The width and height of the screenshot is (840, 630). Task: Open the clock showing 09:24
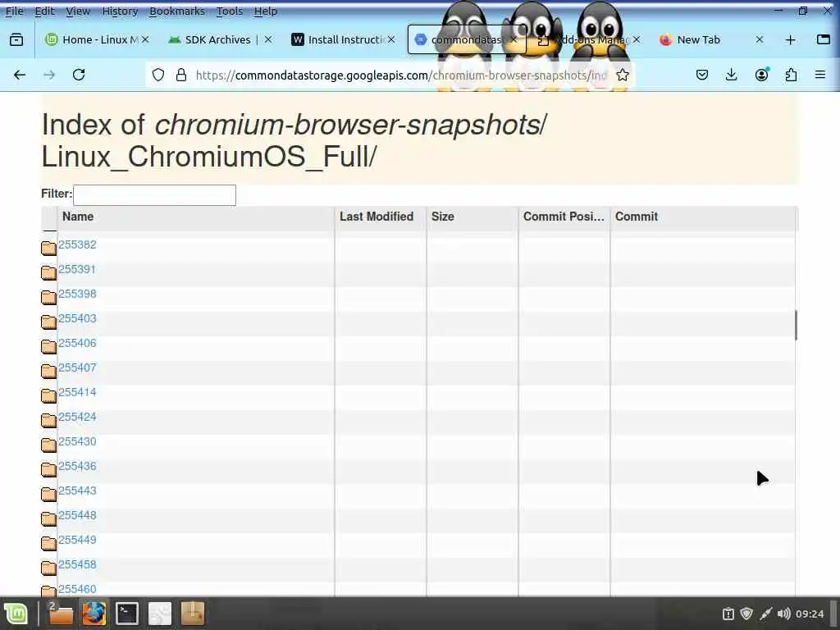pos(810,614)
